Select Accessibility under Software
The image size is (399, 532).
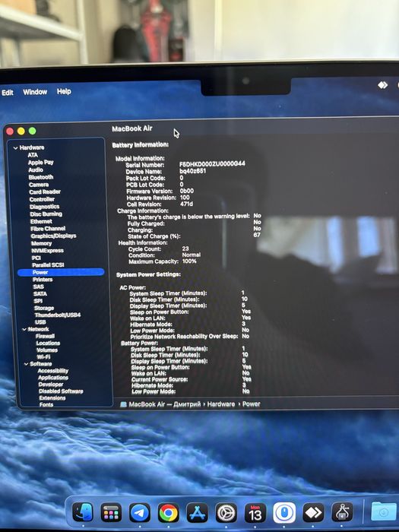tap(53, 371)
